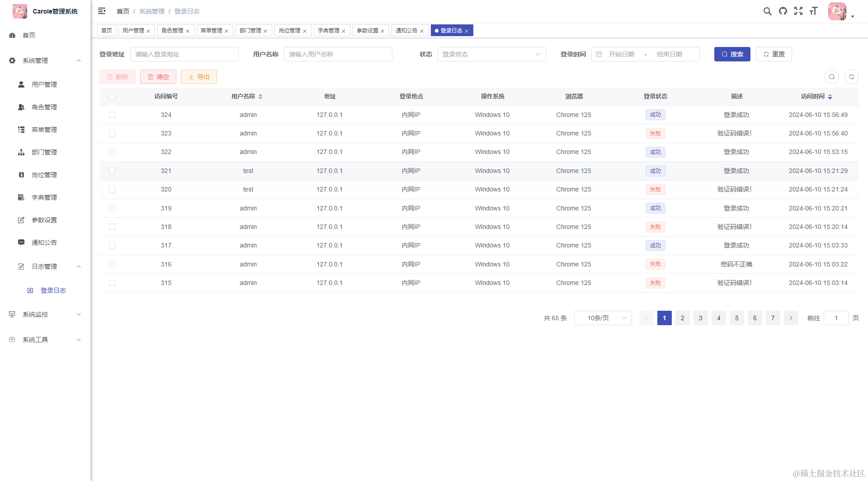The image size is (868, 481).
Task: Select the row checkbox for 访问编号 315
Action: 112,283
